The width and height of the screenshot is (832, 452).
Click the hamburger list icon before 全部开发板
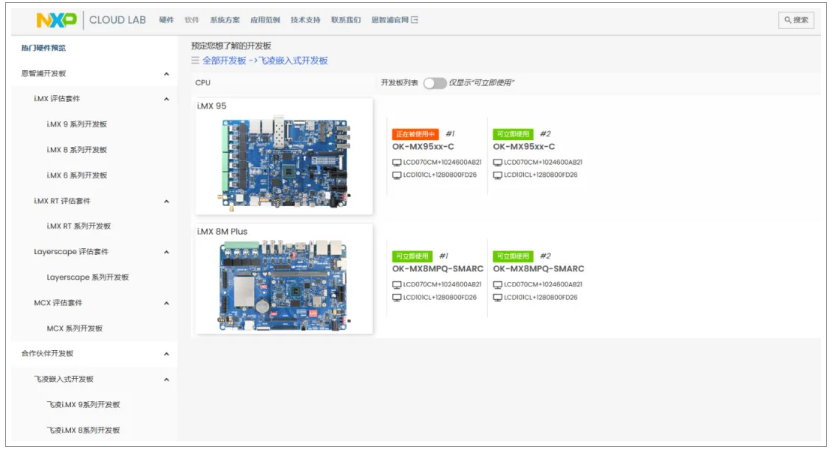tap(195, 60)
